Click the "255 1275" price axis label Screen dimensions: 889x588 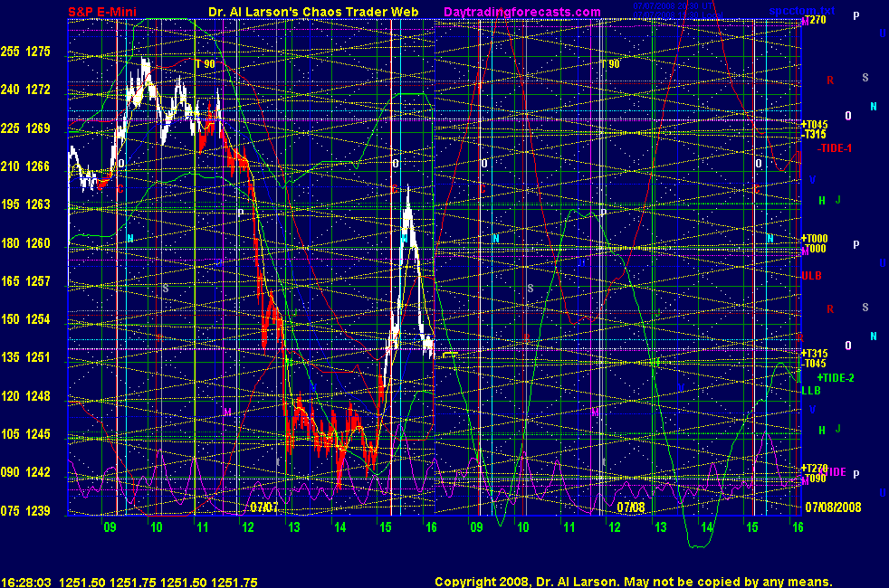[25, 52]
